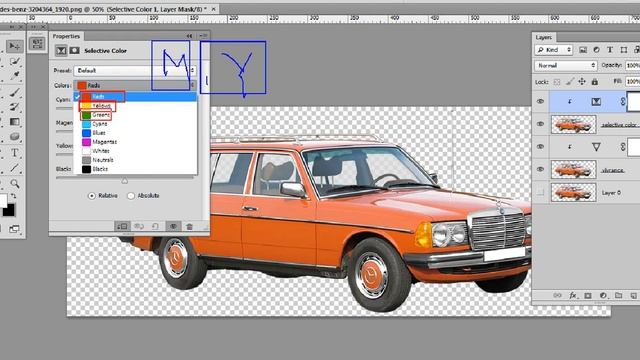Show the hidden Layer 0
The height and width of the screenshot is (360, 640).
tap(540, 192)
